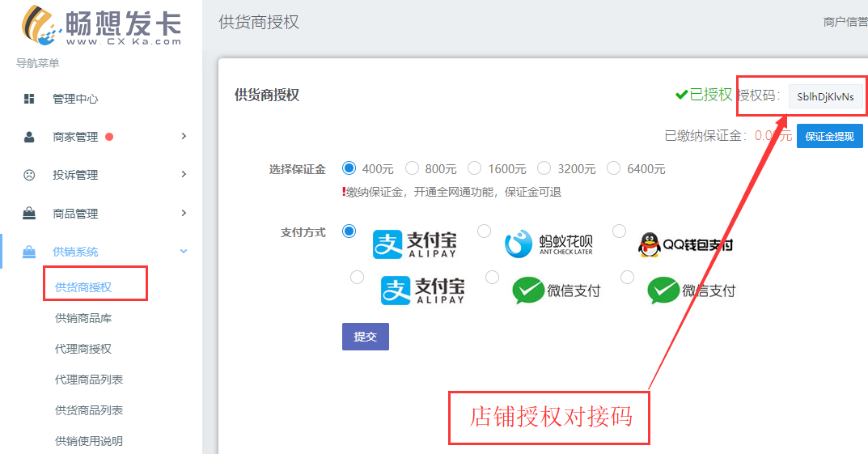Open 供货商品列表 submenu item
Image resolution: width=868 pixels, height=454 pixels.
click(88, 410)
